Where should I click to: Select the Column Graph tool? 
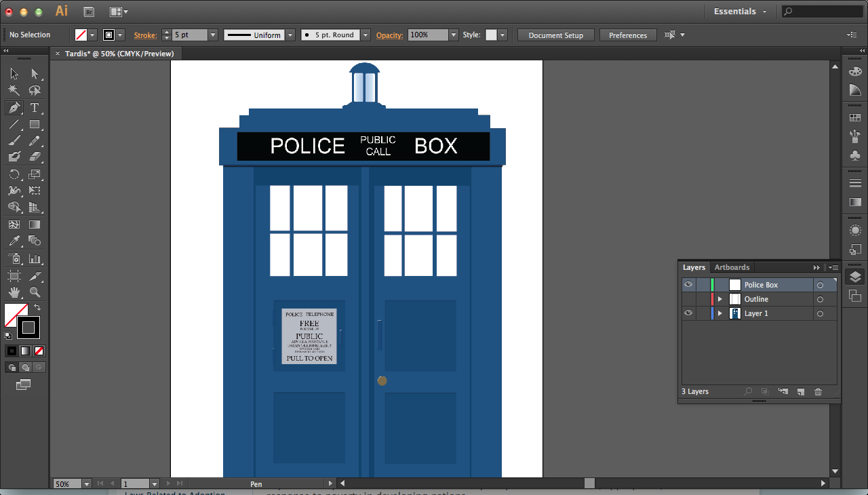pyautogui.click(x=35, y=258)
